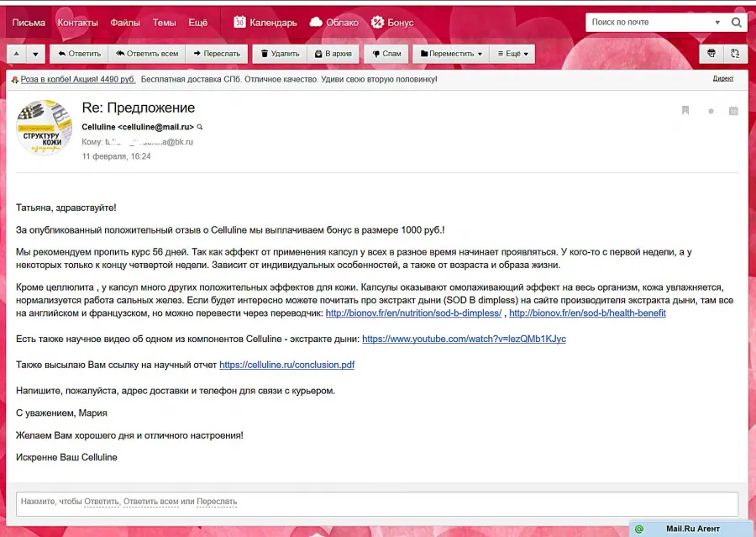Click the Переслать toolbar button
The width and height of the screenshot is (756, 537).
(217, 54)
